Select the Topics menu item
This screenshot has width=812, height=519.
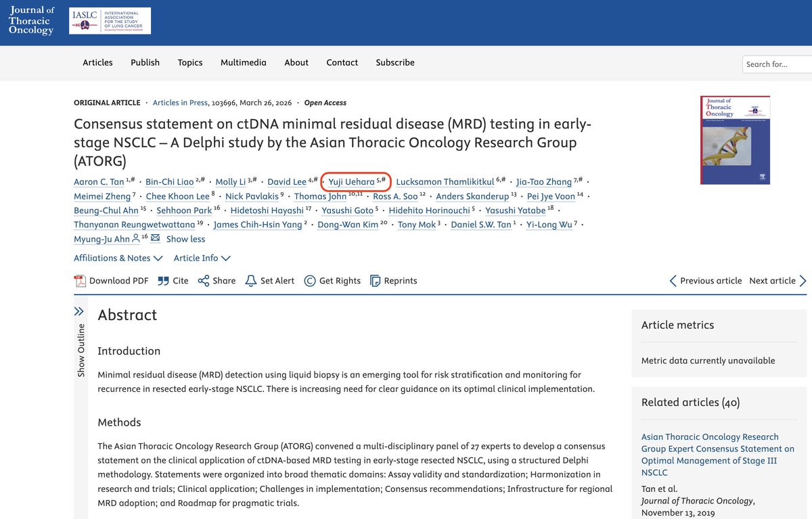click(190, 62)
